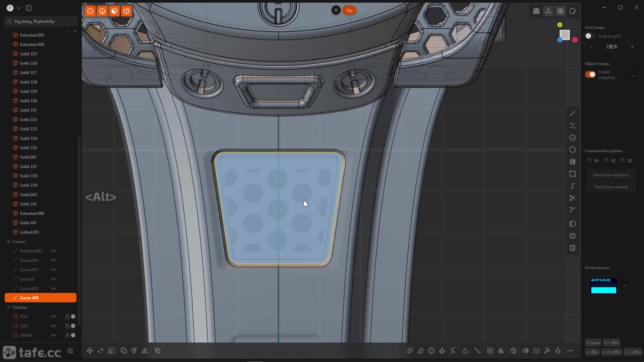This screenshot has height=362, width=644.
Task: Click the Move tool in bottom toolbar
Action: pyautogui.click(x=90, y=351)
